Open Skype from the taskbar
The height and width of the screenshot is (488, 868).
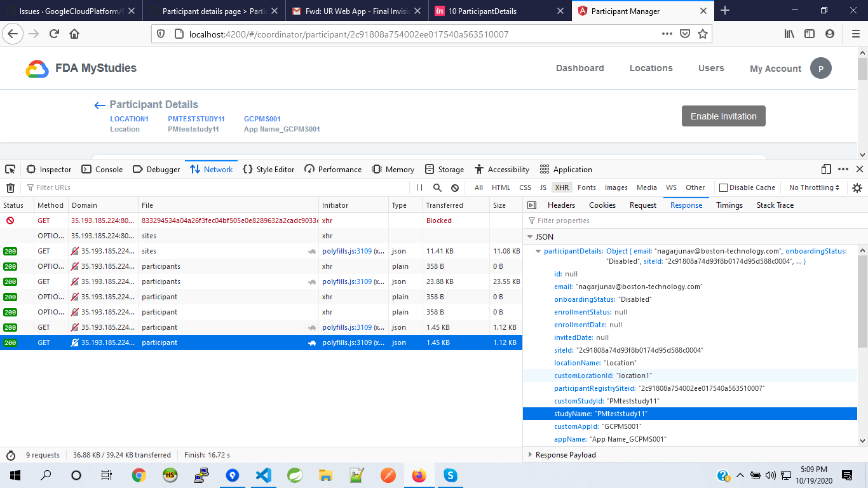pos(451,475)
